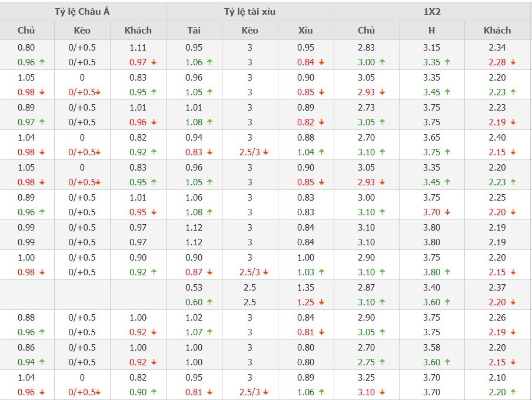Click the red down arrow beside 0.97

click(154, 62)
